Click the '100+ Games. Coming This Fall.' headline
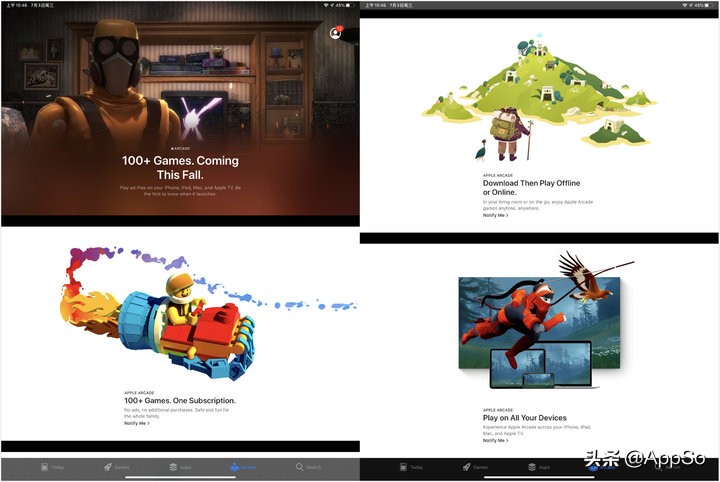 [x=180, y=168]
